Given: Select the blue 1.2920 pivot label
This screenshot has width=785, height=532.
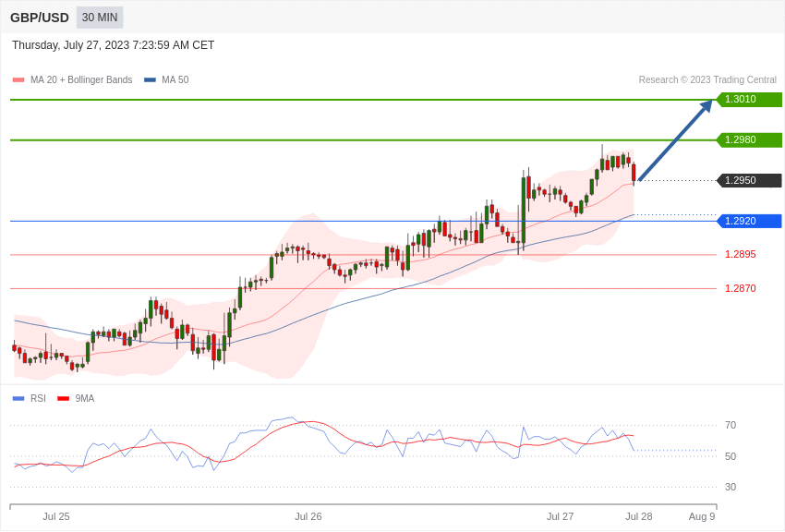Looking at the screenshot, I should (x=750, y=221).
